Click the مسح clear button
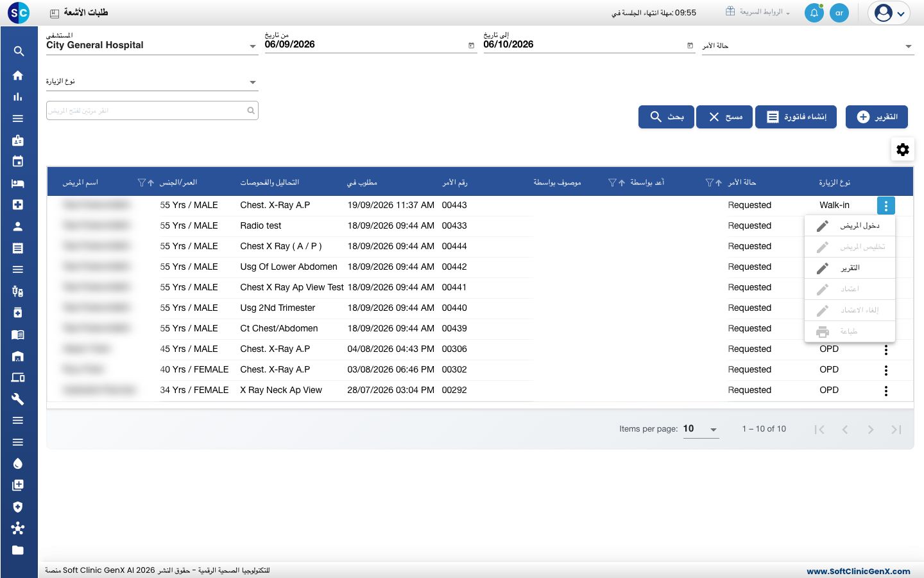The width and height of the screenshot is (924, 578). click(724, 117)
